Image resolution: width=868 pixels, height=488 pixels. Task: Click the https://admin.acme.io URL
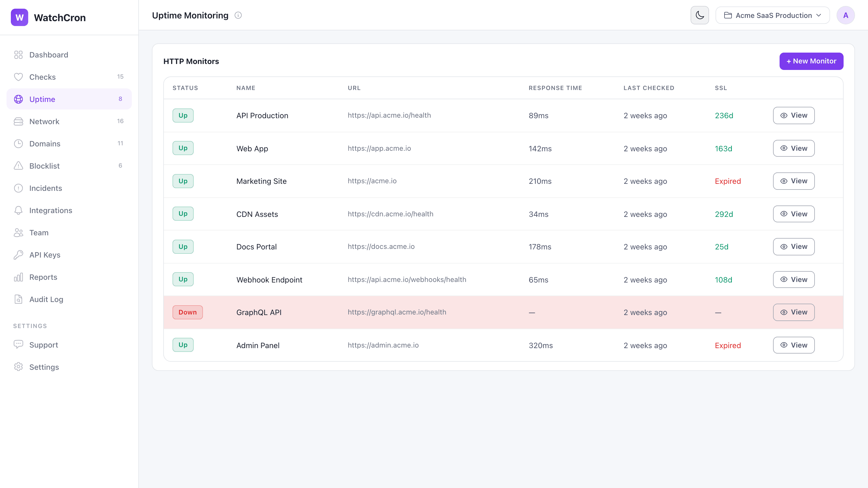point(383,346)
